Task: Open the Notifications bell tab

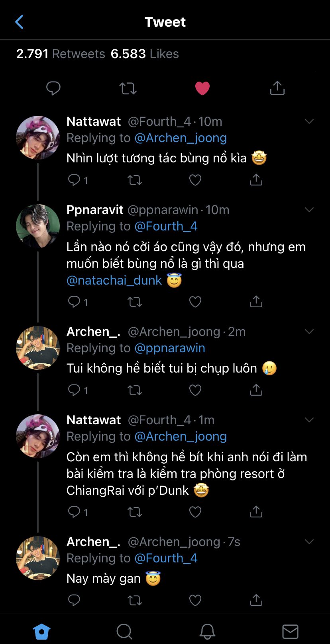Action: click(207, 631)
